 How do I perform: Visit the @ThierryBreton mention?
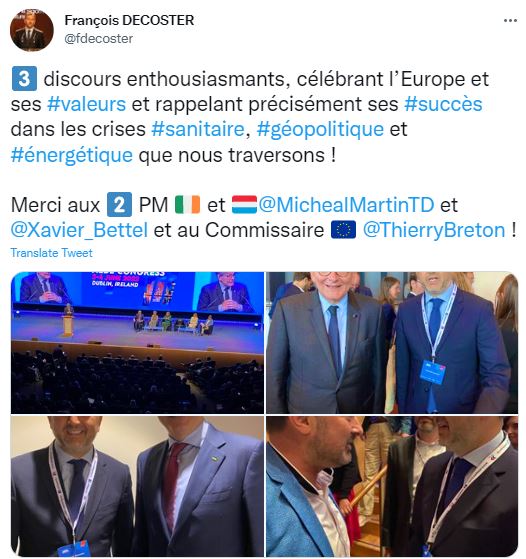[434, 230]
